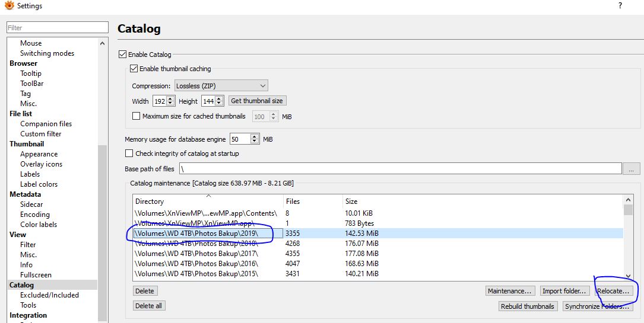Screen dimensions: 644x323
Task: Click the Relocate button
Action: coord(613,291)
